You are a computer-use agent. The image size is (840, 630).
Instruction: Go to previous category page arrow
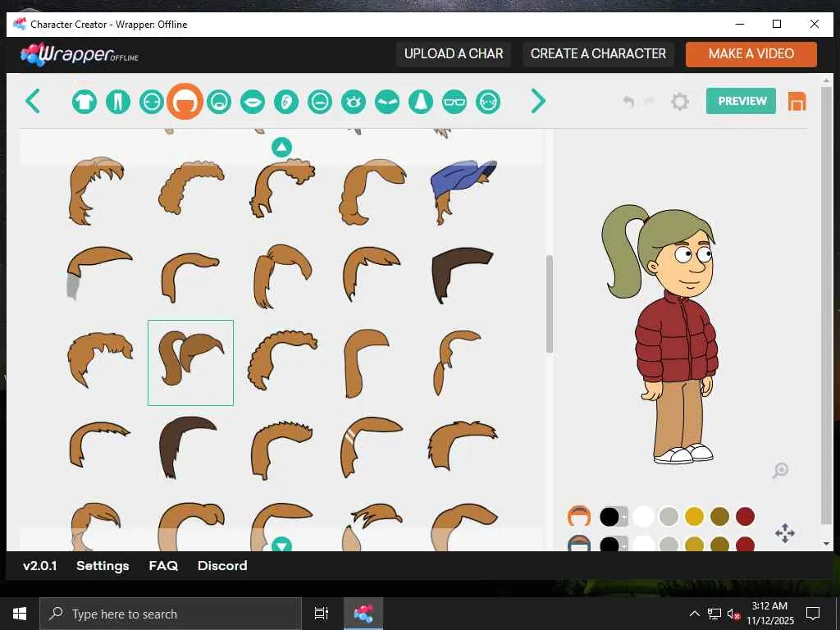33,101
